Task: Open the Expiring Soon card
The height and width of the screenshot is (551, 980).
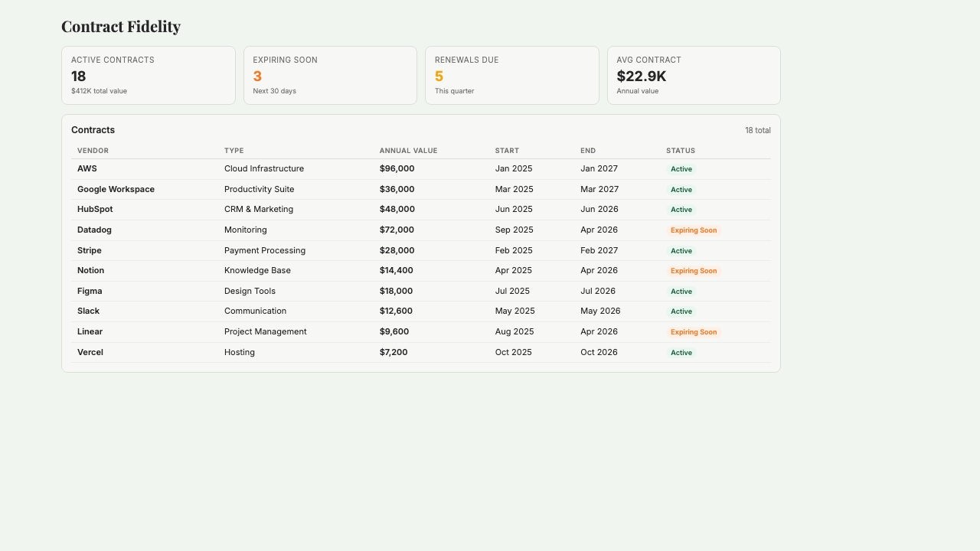Action: [330, 75]
